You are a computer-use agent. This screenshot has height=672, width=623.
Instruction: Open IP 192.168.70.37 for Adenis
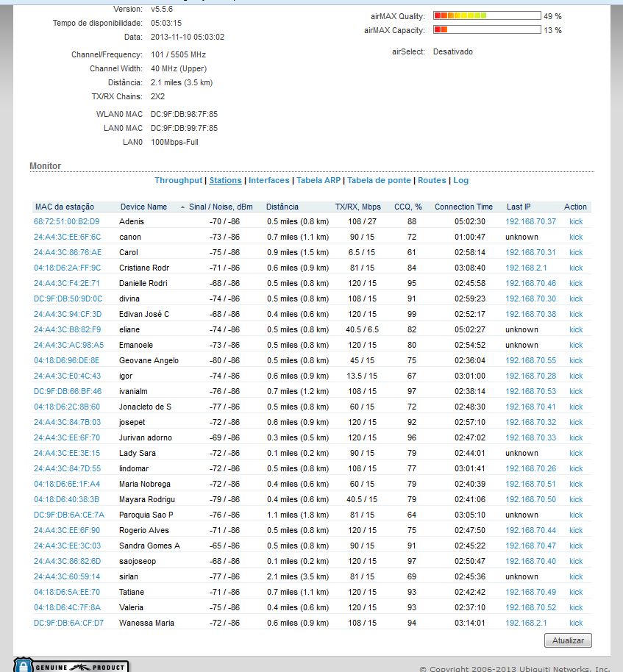tap(530, 221)
